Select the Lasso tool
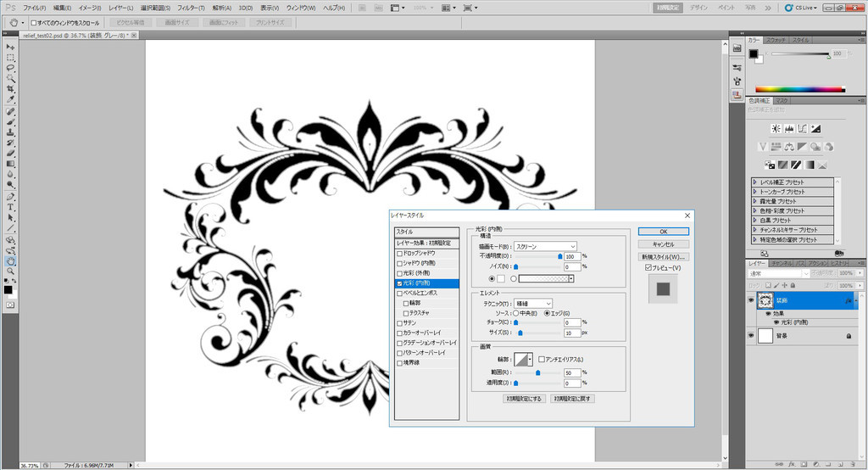This screenshot has height=470, width=868. coord(10,68)
